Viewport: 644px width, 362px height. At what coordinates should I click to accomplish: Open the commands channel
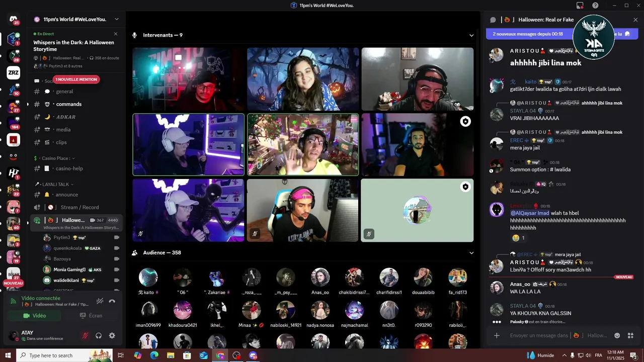pyautogui.click(x=75, y=104)
